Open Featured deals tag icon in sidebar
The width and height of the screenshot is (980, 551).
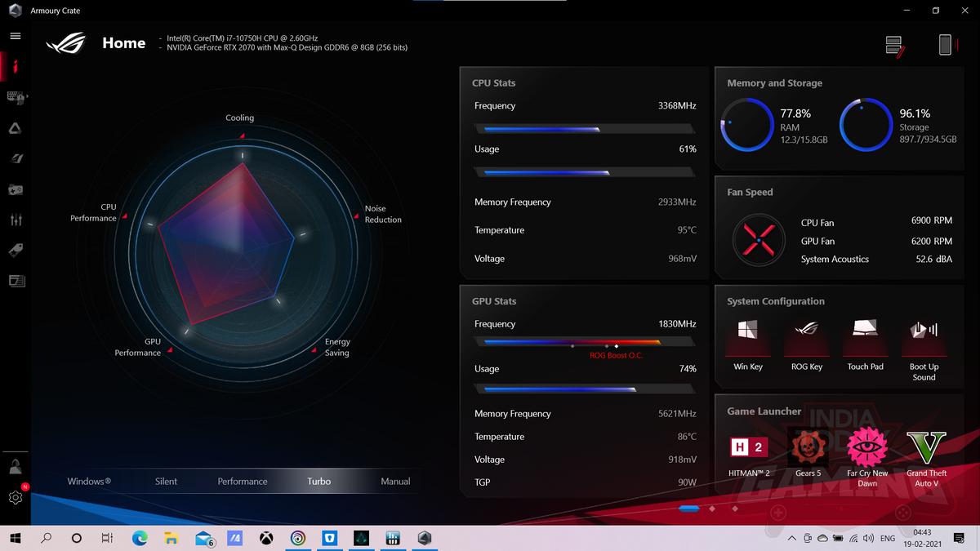click(16, 251)
